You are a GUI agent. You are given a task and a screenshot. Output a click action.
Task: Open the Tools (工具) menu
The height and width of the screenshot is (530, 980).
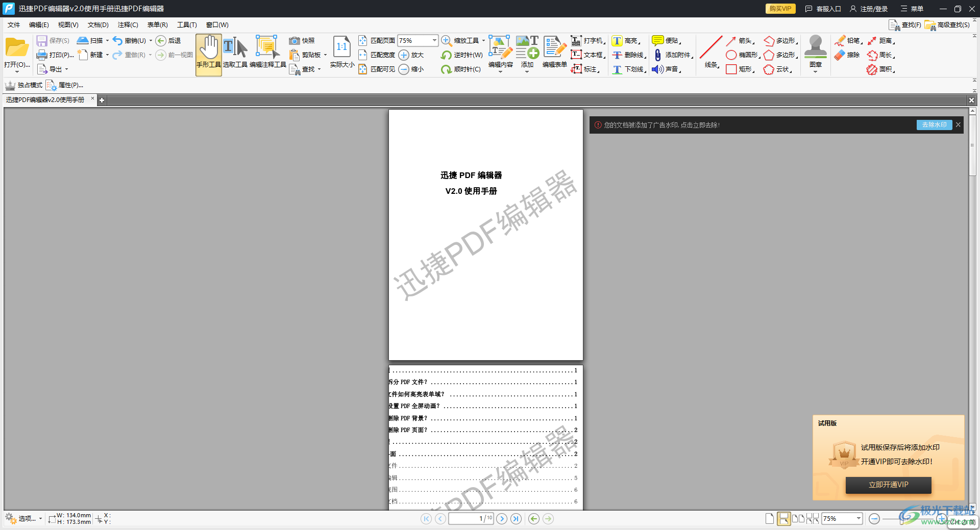[187, 25]
